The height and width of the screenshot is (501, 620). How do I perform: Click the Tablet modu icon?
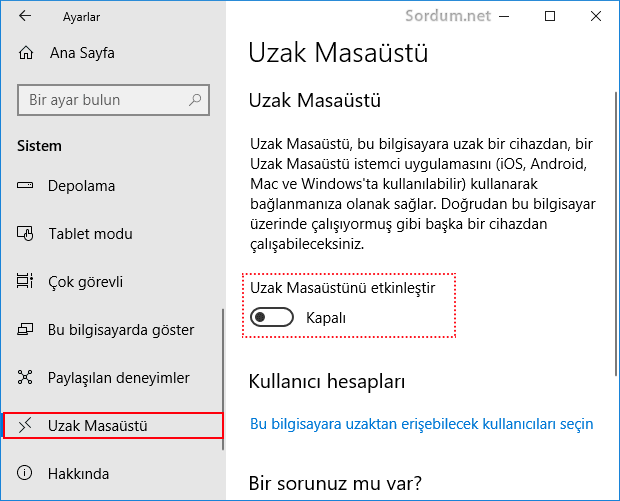(x=25, y=233)
